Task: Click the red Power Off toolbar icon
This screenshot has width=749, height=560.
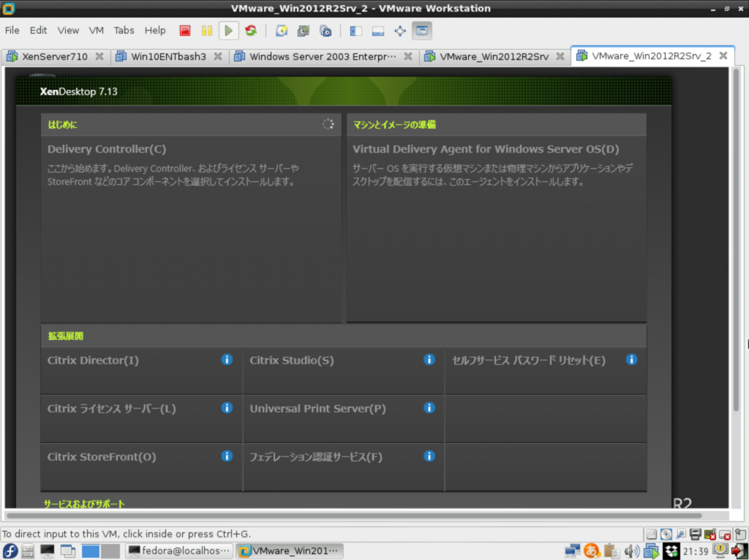Action: 185,31
